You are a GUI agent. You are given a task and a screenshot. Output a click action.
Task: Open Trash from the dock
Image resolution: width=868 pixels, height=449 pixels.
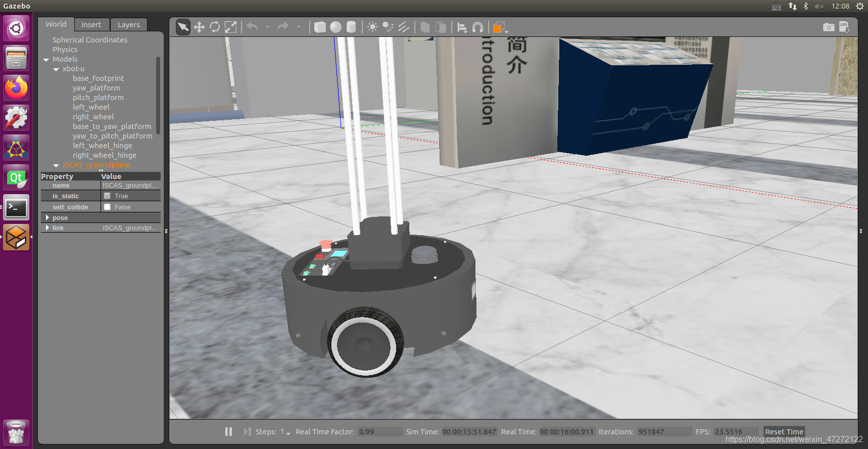(x=16, y=432)
